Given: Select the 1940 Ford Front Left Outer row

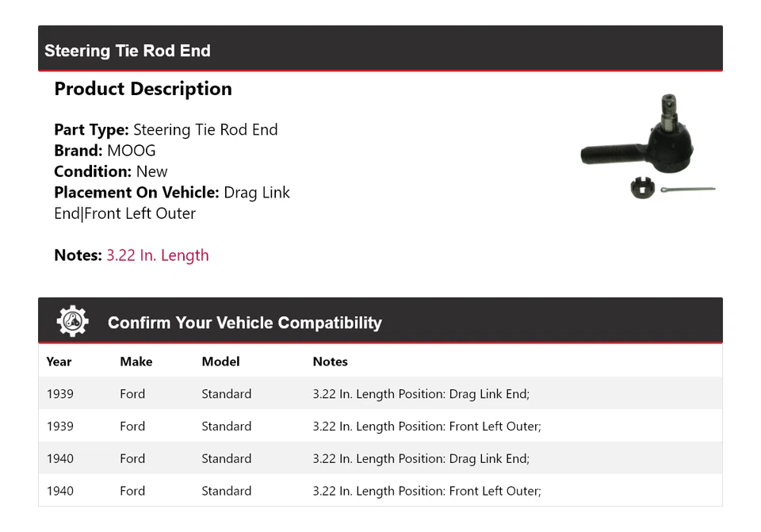Looking at the screenshot, I should [x=380, y=492].
